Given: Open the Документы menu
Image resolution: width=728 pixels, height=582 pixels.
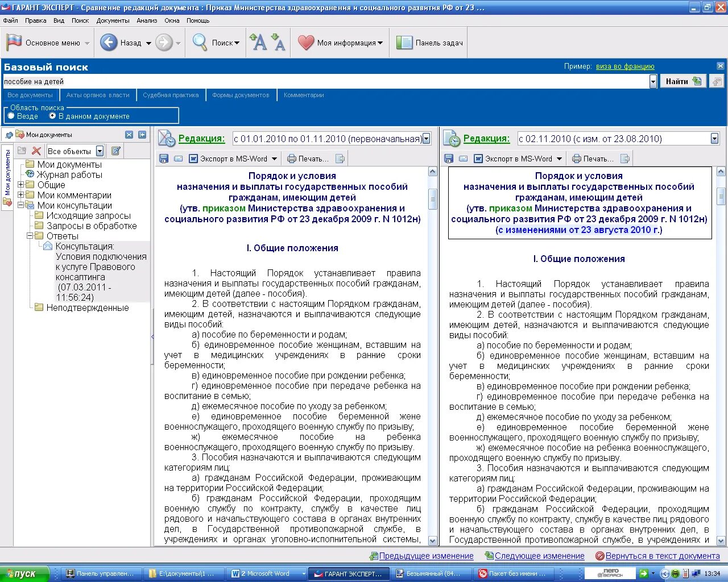Looking at the screenshot, I should coord(113,20).
